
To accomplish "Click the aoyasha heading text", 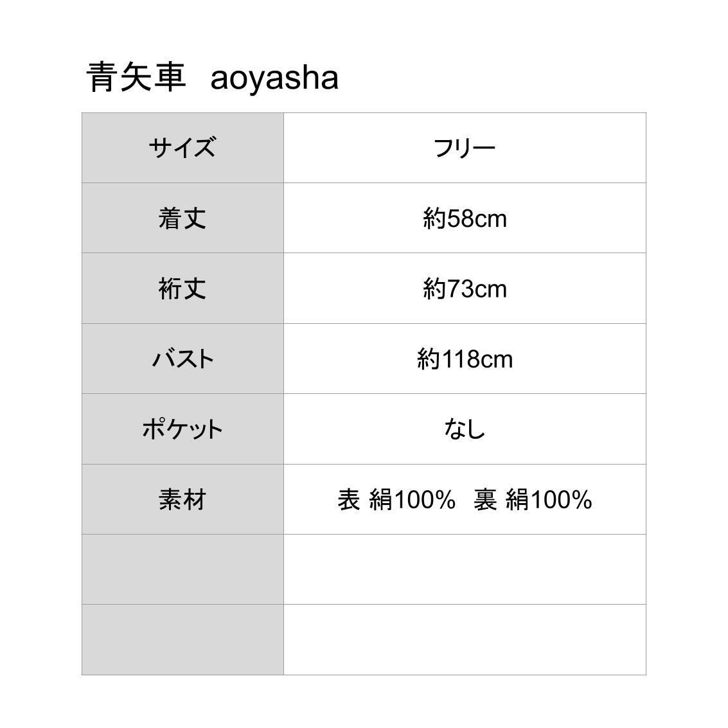I will [x=274, y=78].
